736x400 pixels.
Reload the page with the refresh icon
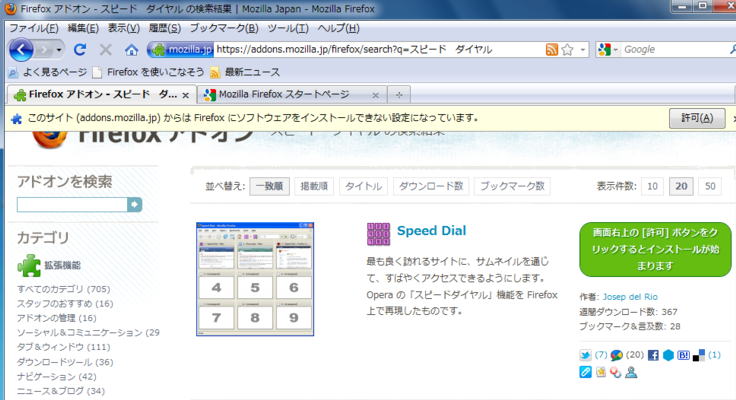[x=80, y=49]
